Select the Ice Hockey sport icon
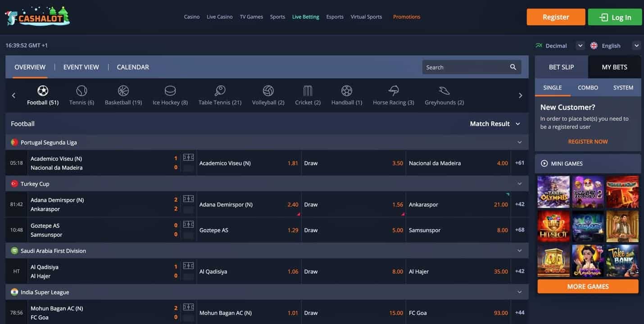 170,91
